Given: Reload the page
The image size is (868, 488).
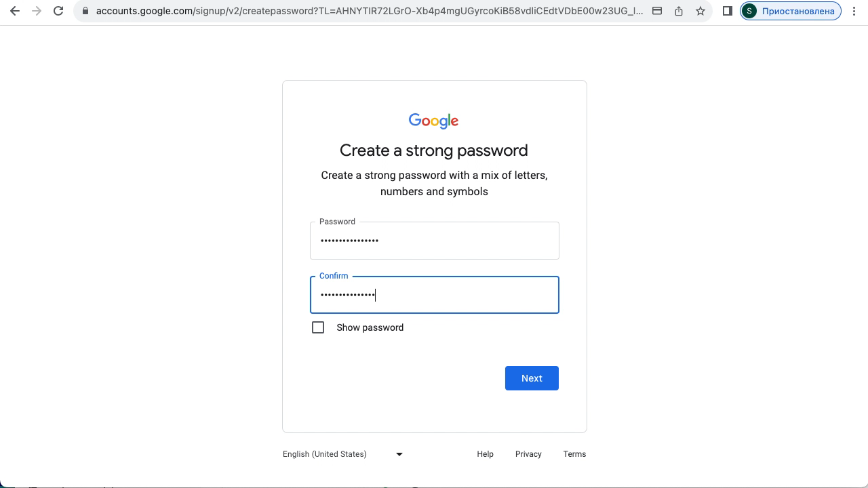Looking at the screenshot, I should pyautogui.click(x=58, y=11).
